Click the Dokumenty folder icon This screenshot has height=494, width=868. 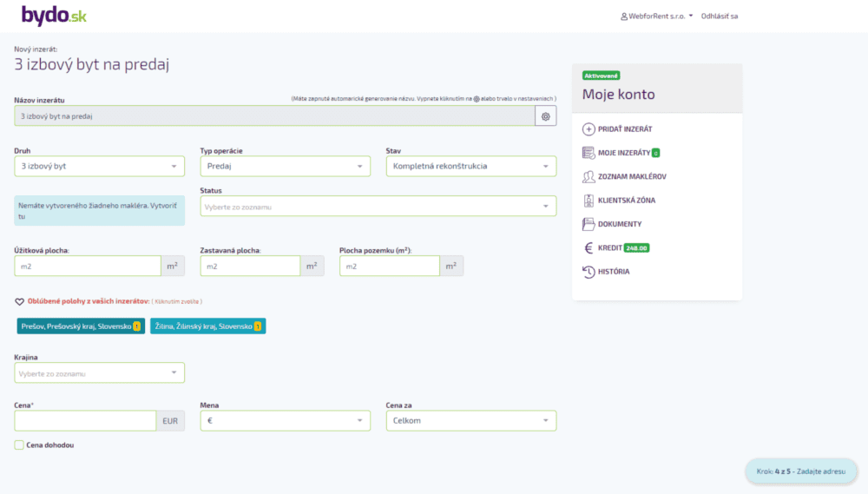coord(589,224)
